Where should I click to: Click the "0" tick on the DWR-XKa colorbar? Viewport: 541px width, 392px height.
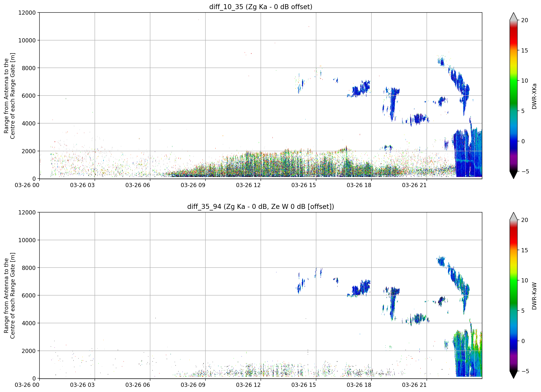tap(523, 141)
